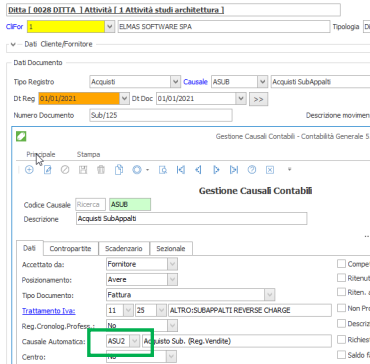Open the Tipo Registro Acquisti dropdown
370x364 pixels.
pyautogui.click(x=175, y=82)
